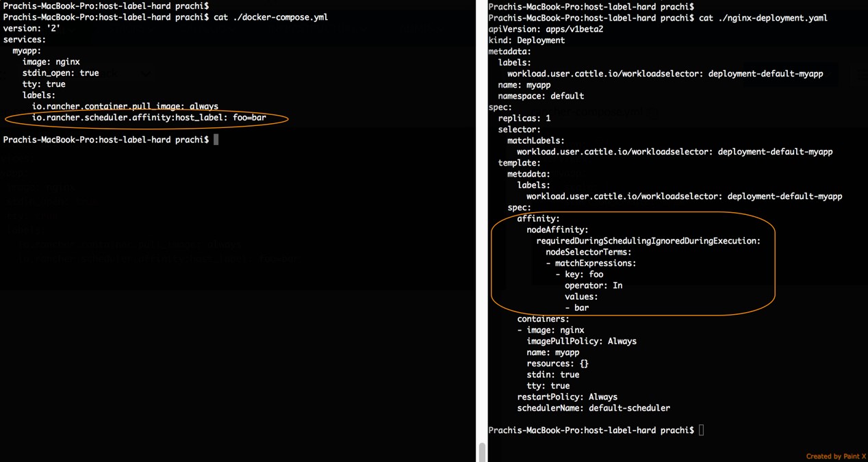Screen dimensions: 868x462
Task: Select the 'values:' line
Action: pyautogui.click(x=581, y=296)
